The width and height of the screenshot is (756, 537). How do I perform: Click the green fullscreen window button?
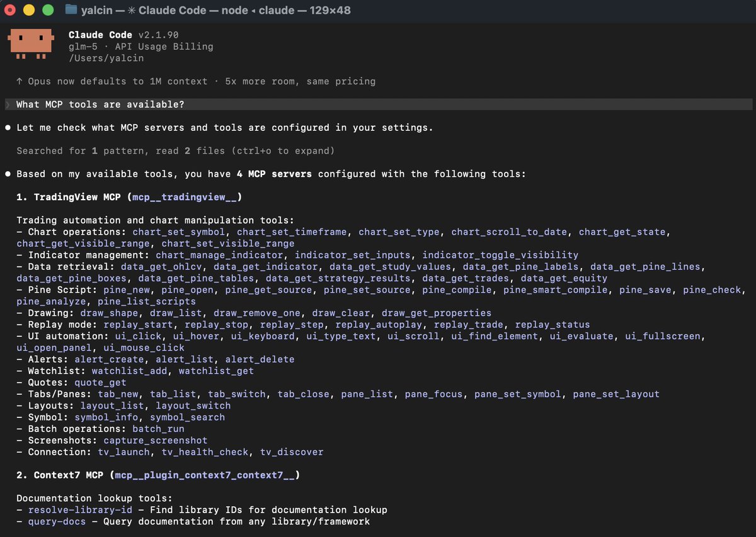pyautogui.click(x=48, y=10)
